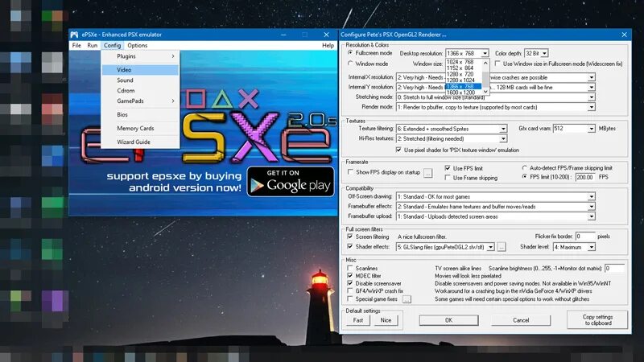644x362 pixels.
Task: Choose Cdrom from the Config menu
Action: tap(140, 90)
